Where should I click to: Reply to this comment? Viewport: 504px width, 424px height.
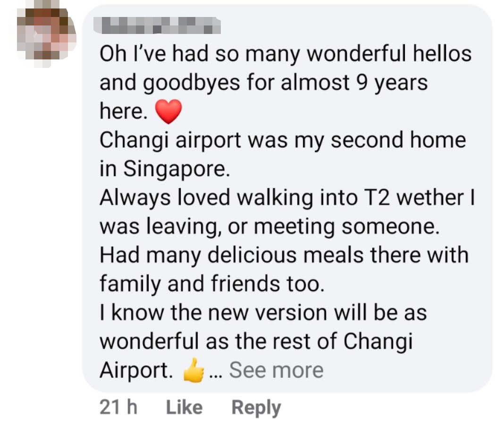256,407
